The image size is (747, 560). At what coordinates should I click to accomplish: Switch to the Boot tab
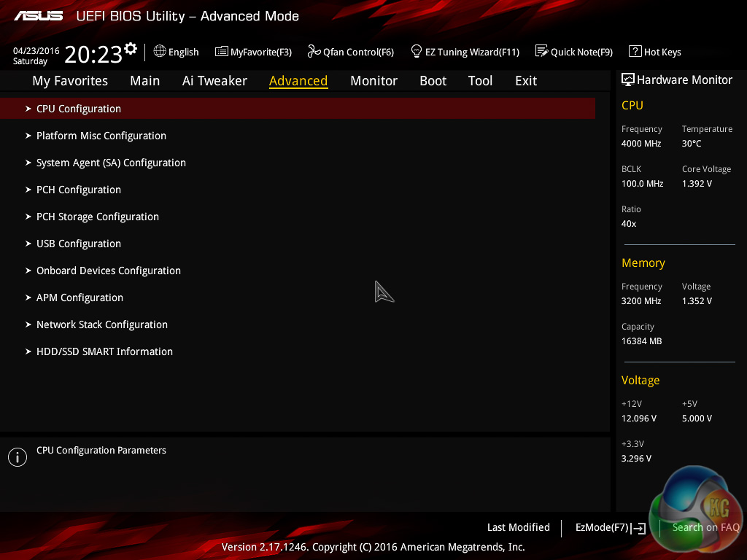[433, 81]
